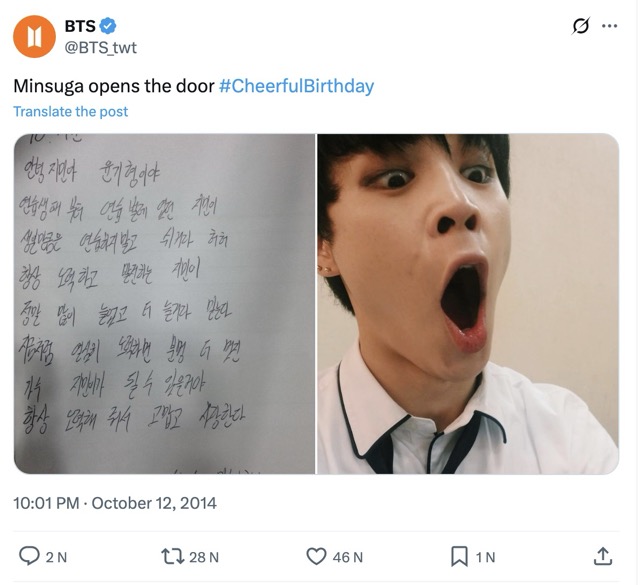Click the BTS profile avatar
The height and width of the screenshot is (585, 640).
coord(34,37)
